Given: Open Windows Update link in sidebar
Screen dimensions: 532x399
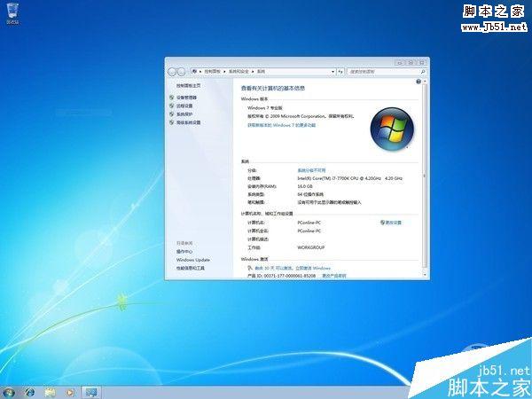Looking at the screenshot, I should 192,260.
